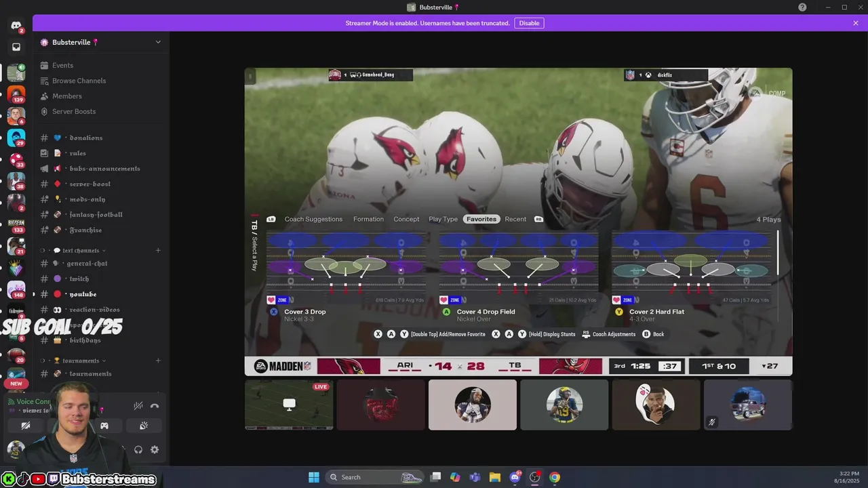Add a channel to the tournaments category
Screen dimensions: 868x488
[158, 361]
